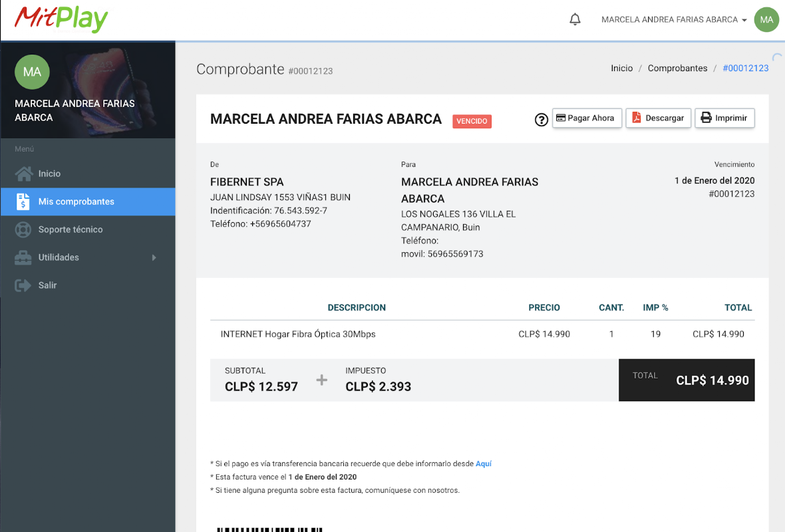Open the green MA avatar in header

click(x=766, y=19)
